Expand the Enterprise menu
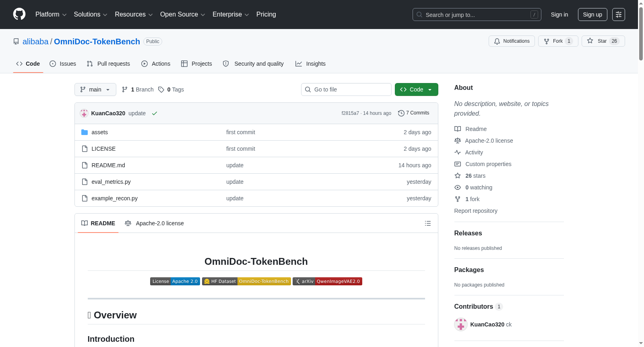Image resolution: width=644 pixels, height=347 pixels. coord(231,15)
